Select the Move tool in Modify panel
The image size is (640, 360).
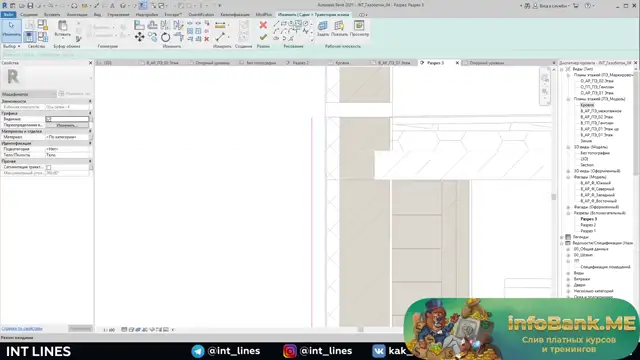139,37
